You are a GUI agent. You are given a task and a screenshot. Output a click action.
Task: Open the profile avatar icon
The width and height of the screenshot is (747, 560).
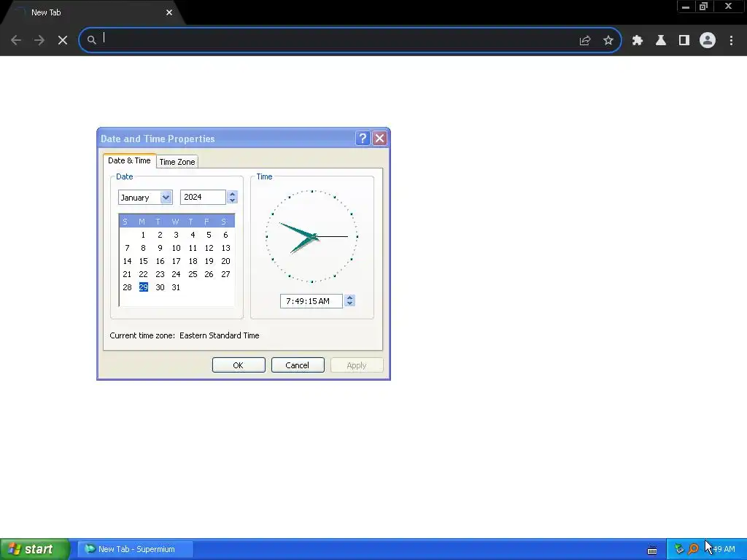(708, 41)
